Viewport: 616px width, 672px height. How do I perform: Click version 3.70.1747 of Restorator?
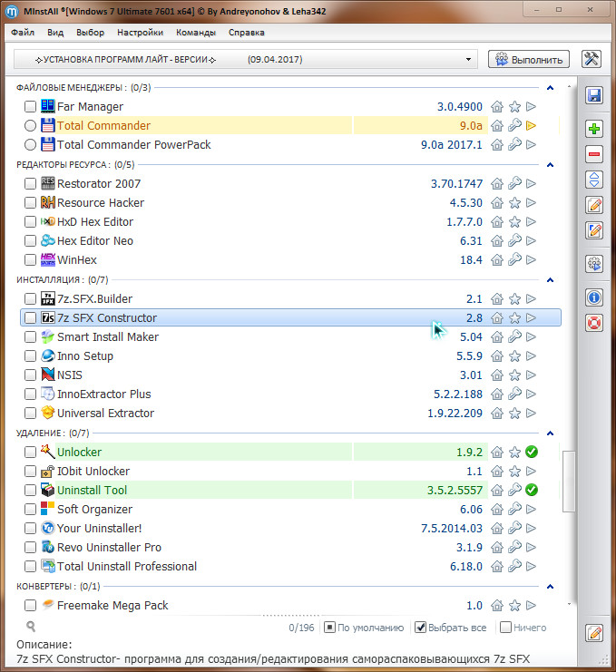456,183
